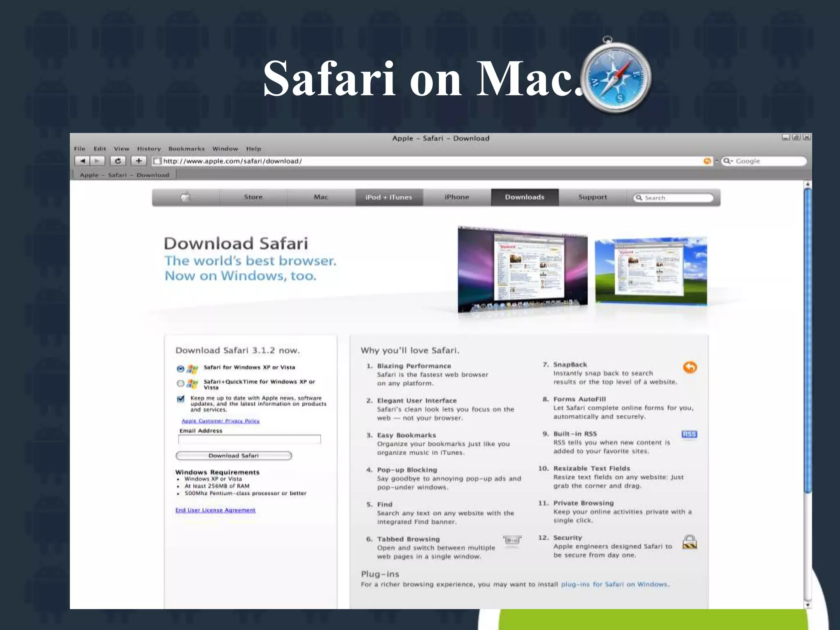Uncheck Keep me up to date checkbox

pos(180,399)
